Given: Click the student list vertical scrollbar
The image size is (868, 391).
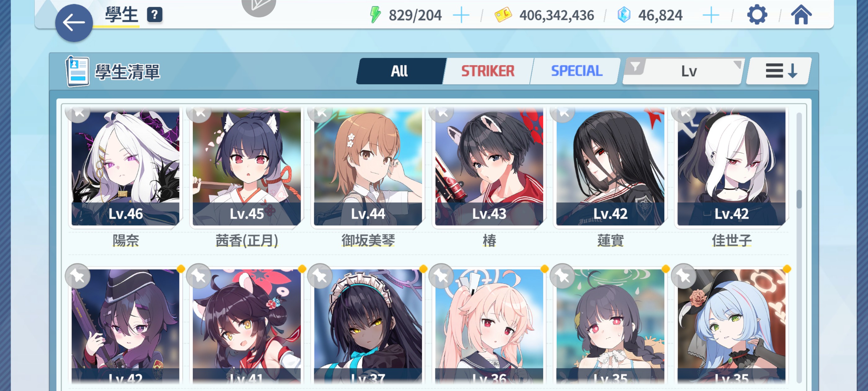Looking at the screenshot, I should click(x=799, y=248).
